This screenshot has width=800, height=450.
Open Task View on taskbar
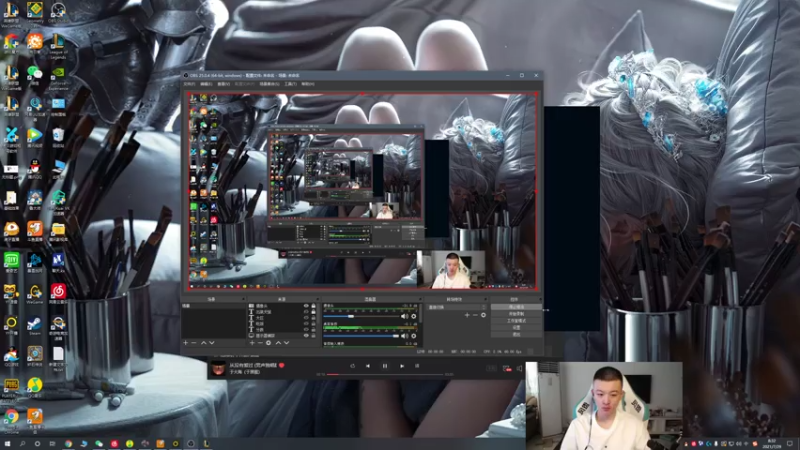[x=52, y=444]
